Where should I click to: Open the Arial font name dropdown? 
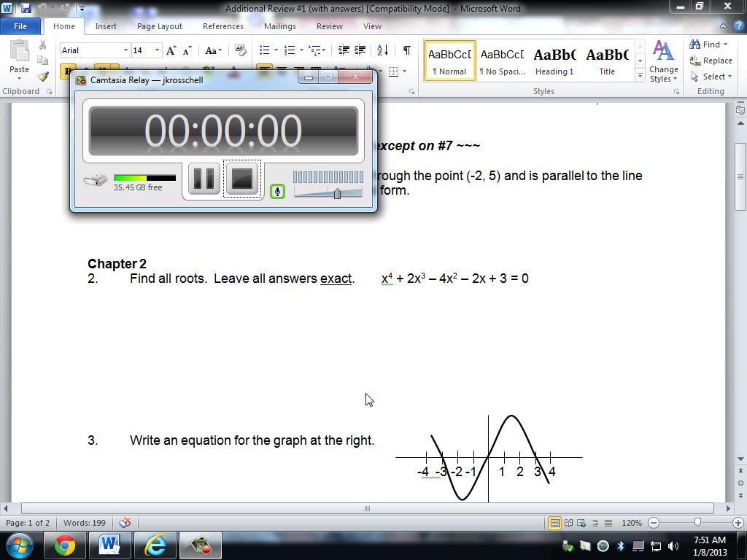coord(125,50)
